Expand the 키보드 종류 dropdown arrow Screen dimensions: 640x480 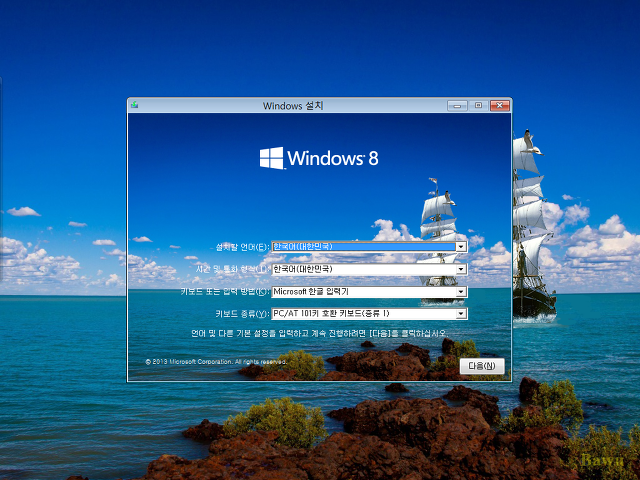pos(461,314)
